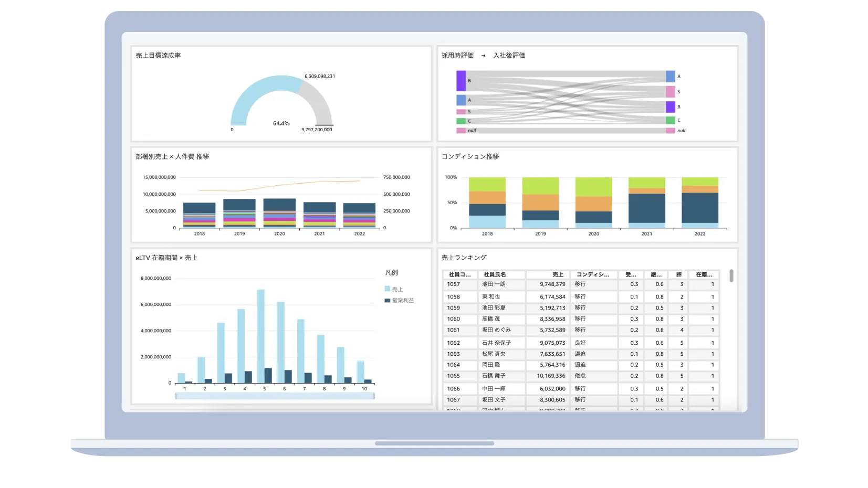The width and height of the screenshot is (868, 488).
Task: Click the tallest light-blue bar at 5
Action: (x=261, y=336)
